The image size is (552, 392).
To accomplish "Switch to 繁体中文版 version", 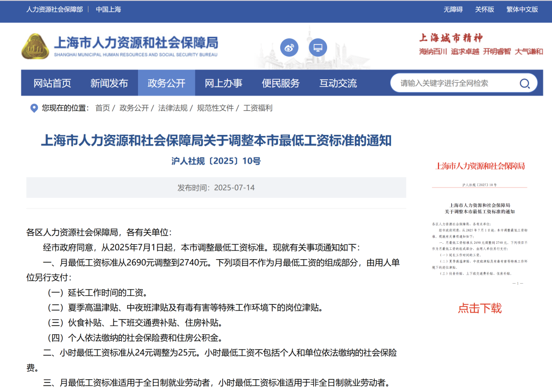I will coord(522,9).
